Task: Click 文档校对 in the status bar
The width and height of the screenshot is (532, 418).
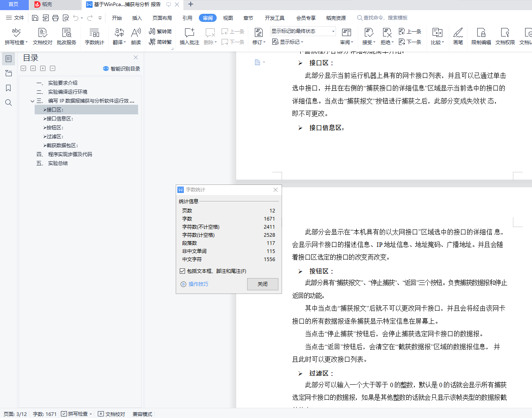Action: (112, 414)
